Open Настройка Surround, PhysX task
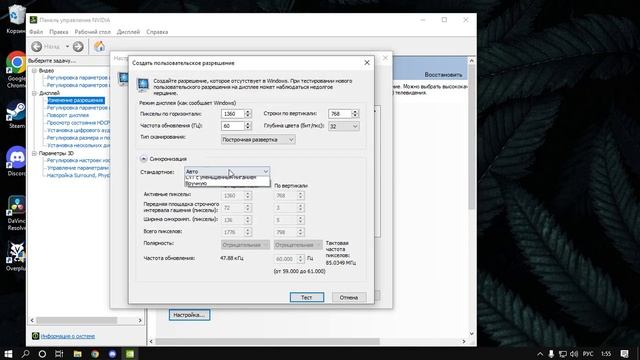This screenshot has height=360, width=640. click(78, 176)
